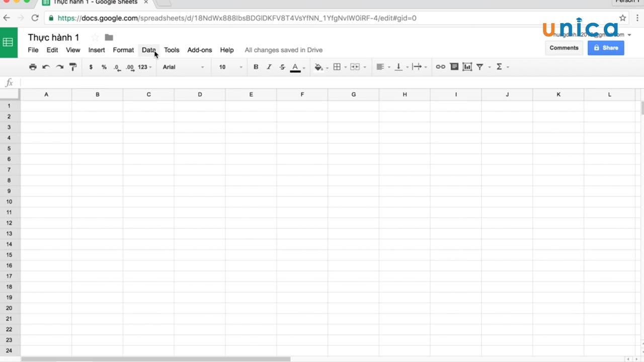This screenshot has height=362, width=644.
Task: Expand the merge cells dropdown arrow
Action: point(365,67)
